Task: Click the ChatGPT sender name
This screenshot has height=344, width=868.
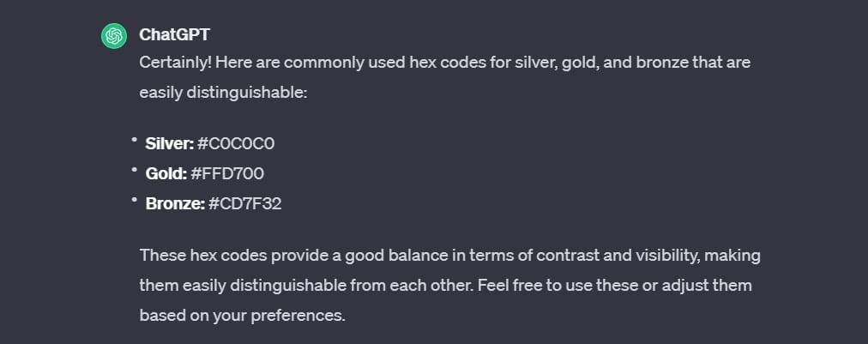Action: (x=174, y=35)
